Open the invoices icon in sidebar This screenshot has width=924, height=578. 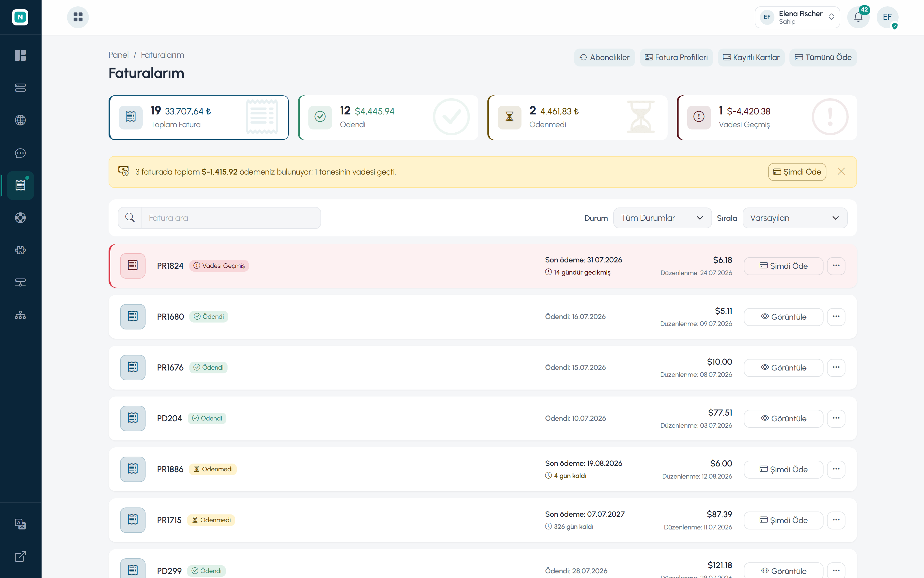pos(20,186)
